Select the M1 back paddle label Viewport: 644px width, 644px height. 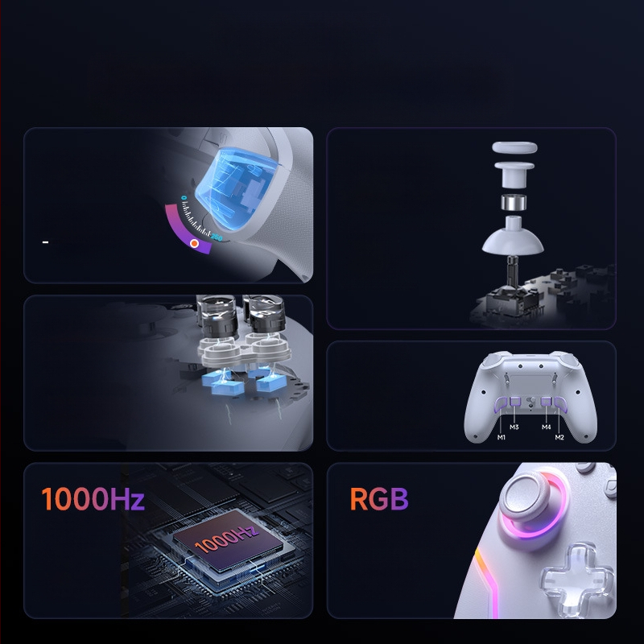[501, 437]
